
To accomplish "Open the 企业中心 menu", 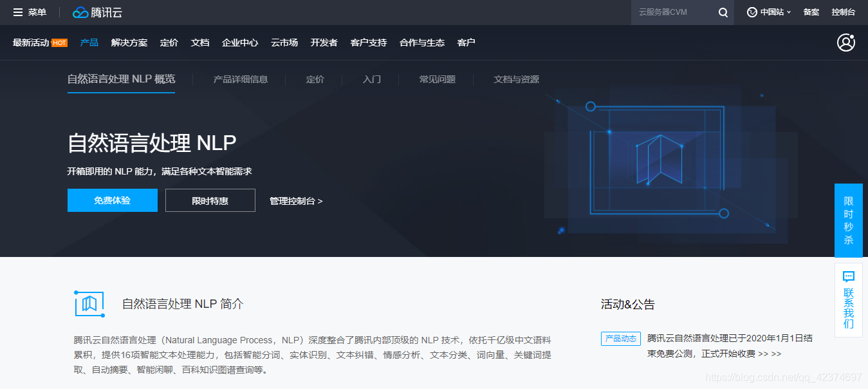I will (240, 43).
